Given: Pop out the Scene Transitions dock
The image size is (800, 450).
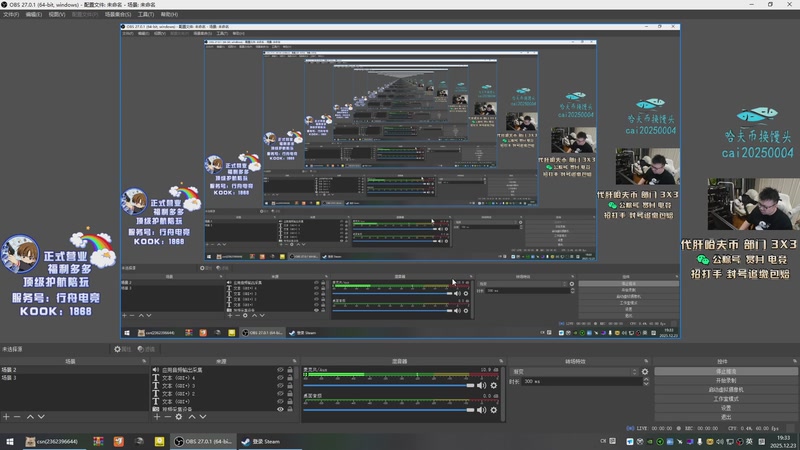Looking at the screenshot, I should click(646, 361).
